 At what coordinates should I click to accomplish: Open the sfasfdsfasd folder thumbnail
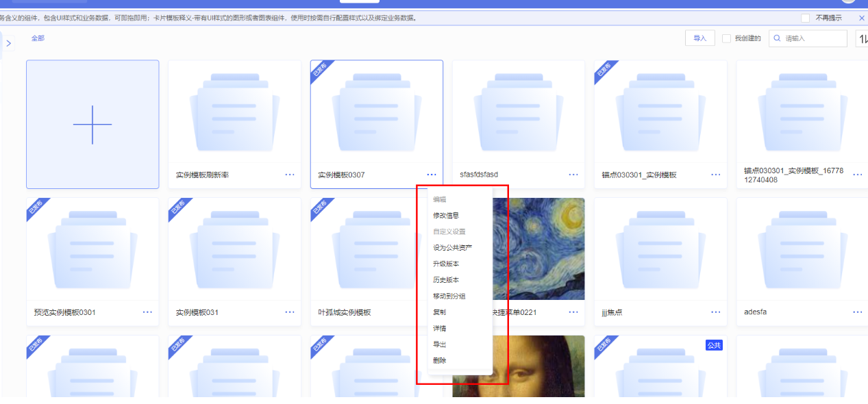[x=519, y=112]
